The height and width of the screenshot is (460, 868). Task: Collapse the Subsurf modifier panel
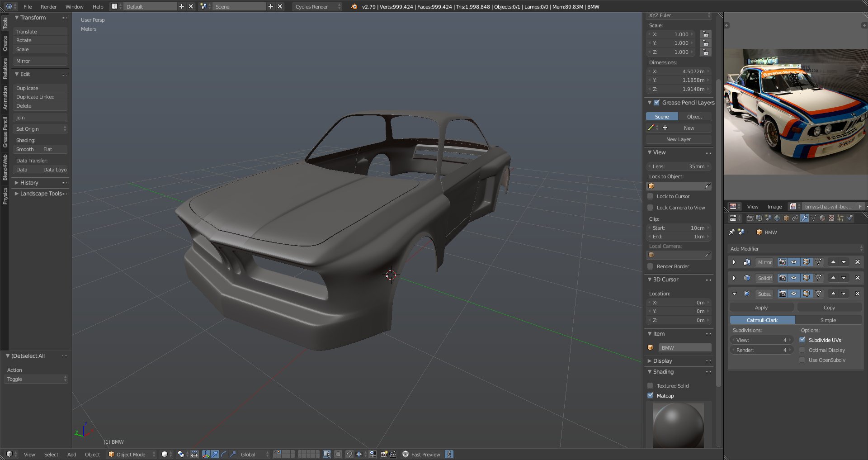click(734, 294)
